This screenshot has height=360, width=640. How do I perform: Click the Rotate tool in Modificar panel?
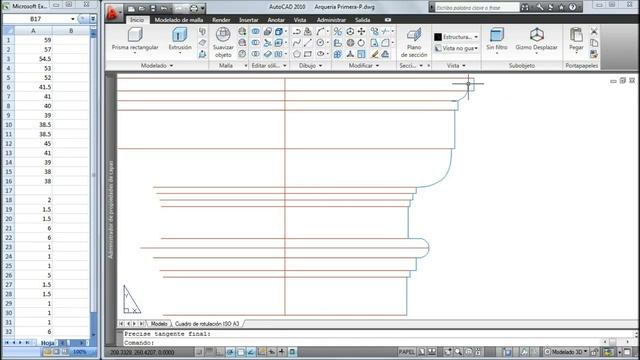pos(361,42)
